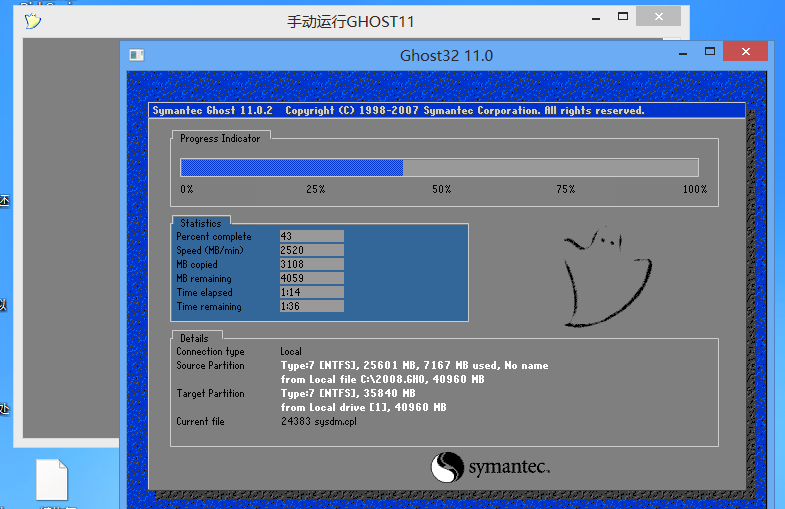Click the Target Partition label
The height and width of the screenshot is (509, 785).
pos(210,393)
